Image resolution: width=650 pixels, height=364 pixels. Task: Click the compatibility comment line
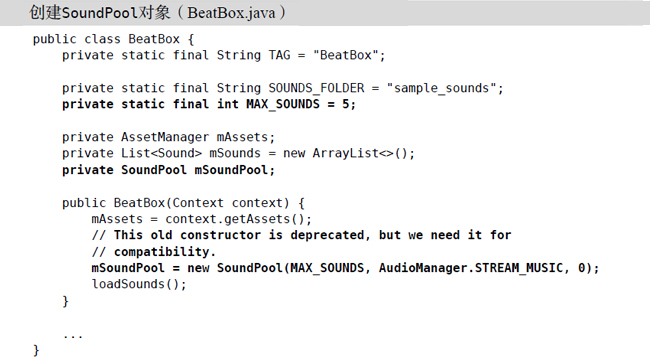[x=154, y=252]
